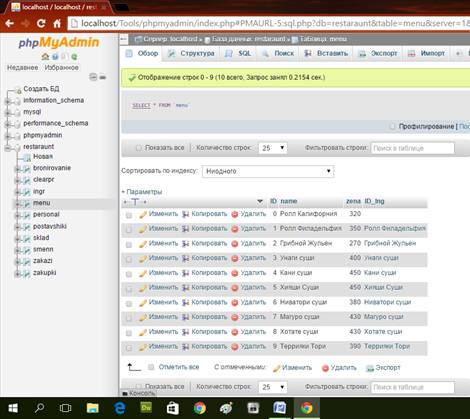Click the export icon beside Экспорт at bottom
470x419 pixels.
pyautogui.click(x=370, y=368)
